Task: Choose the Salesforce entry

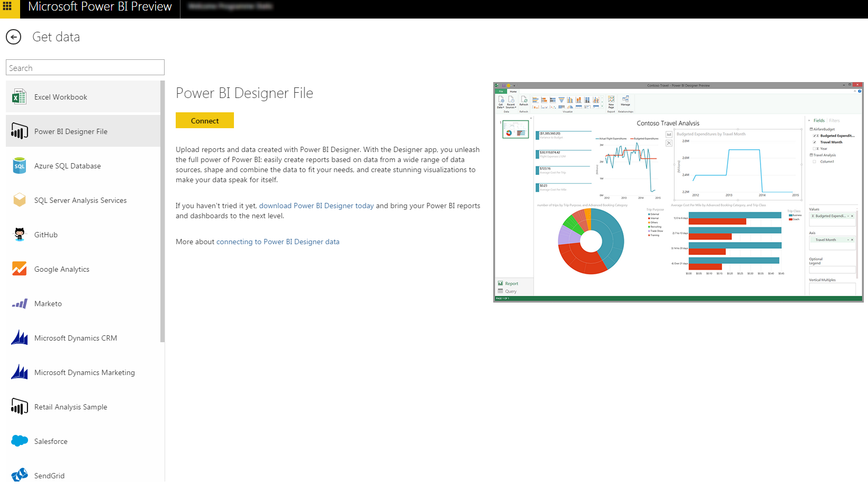Action: click(x=83, y=441)
